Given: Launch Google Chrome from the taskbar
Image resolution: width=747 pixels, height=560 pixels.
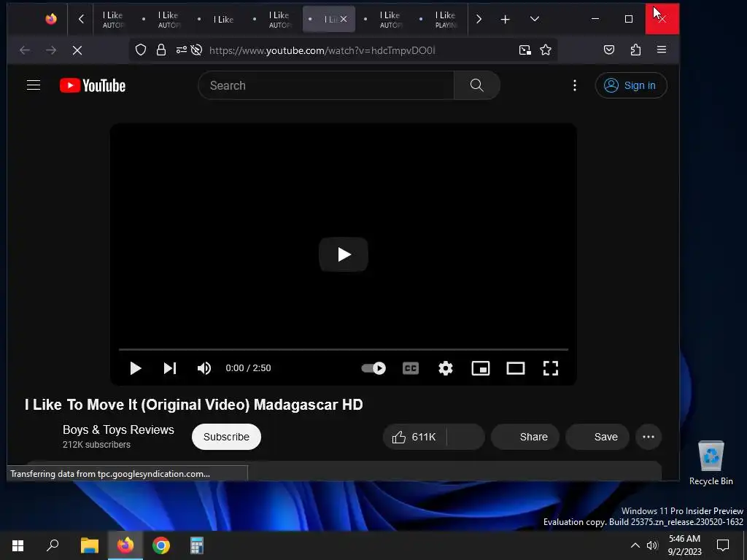Looking at the screenshot, I should (x=161, y=545).
